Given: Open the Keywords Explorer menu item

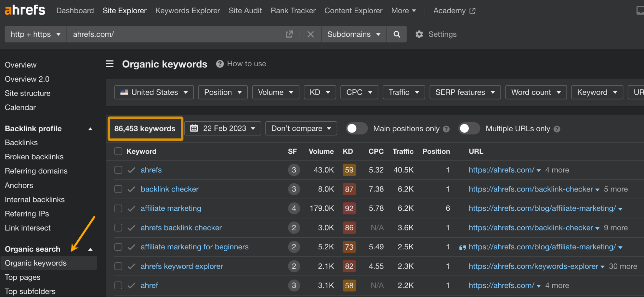Looking at the screenshot, I should (187, 10).
